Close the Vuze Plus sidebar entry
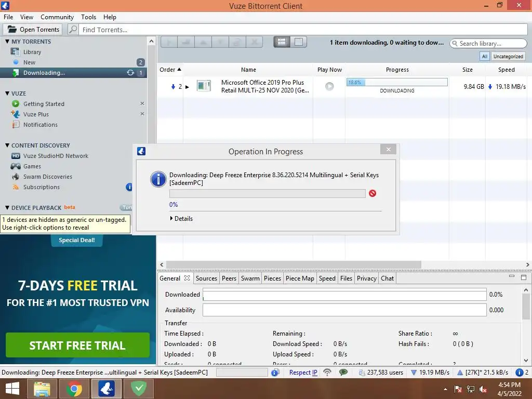 click(142, 114)
